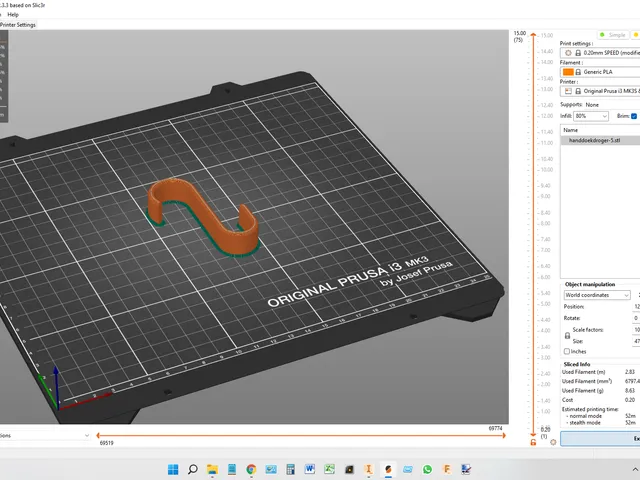Click the Cost value 0.20
This screenshot has width=640, height=480.
pos(630,400)
